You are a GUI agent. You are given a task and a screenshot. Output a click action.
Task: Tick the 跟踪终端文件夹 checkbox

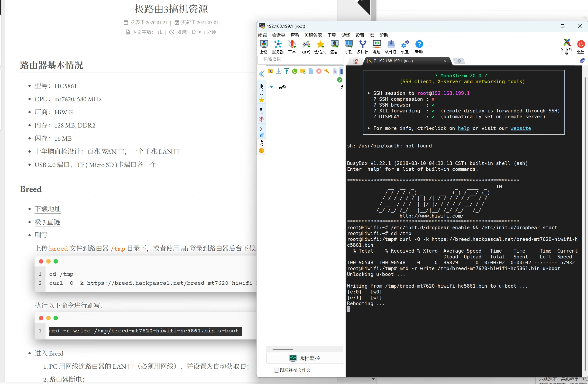click(x=276, y=370)
